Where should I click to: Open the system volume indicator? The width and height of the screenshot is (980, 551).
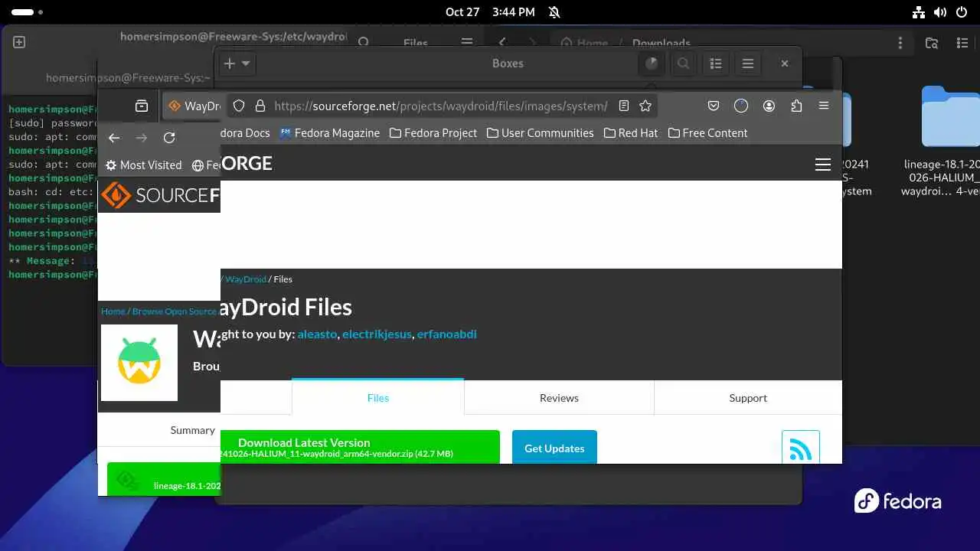point(939,12)
